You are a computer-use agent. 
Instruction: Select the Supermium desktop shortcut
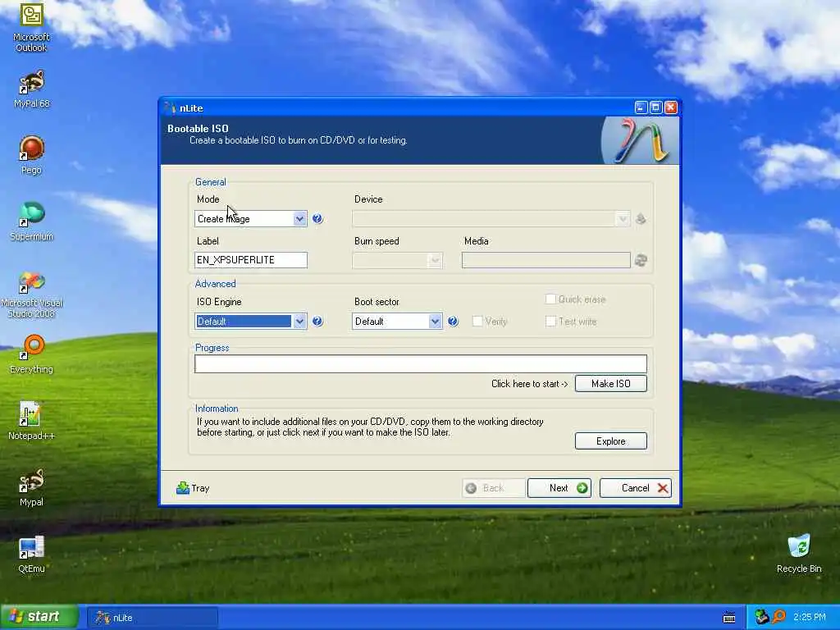[x=31, y=221]
